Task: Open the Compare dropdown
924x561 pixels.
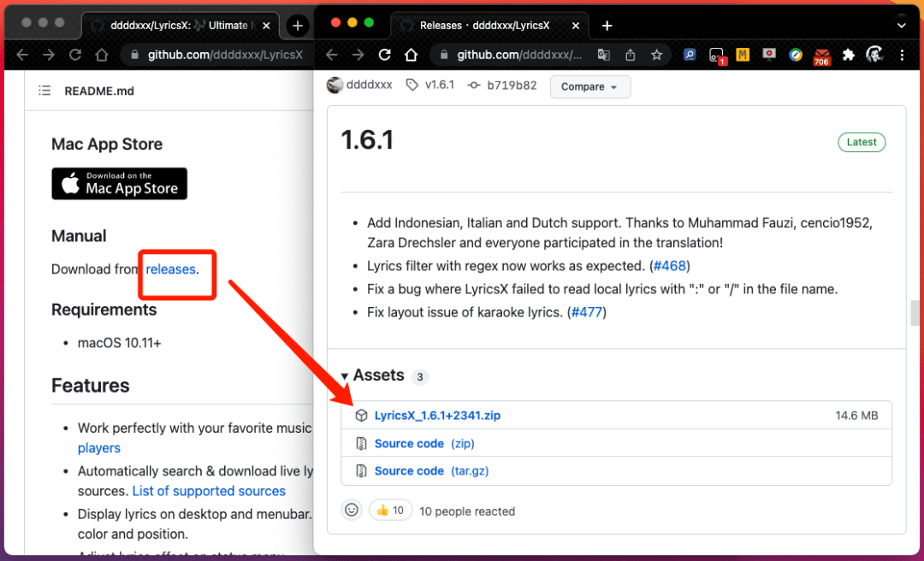Action: (x=589, y=86)
